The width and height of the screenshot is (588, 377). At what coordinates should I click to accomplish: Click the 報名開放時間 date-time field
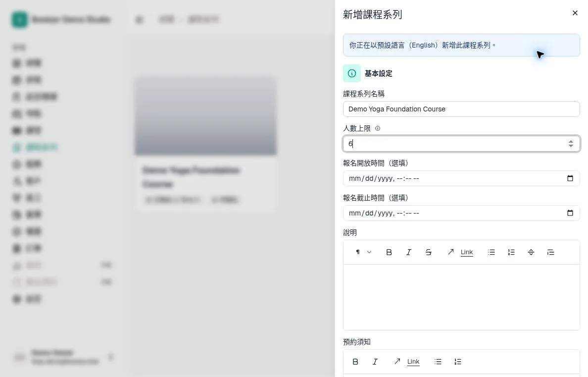click(x=461, y=178)
